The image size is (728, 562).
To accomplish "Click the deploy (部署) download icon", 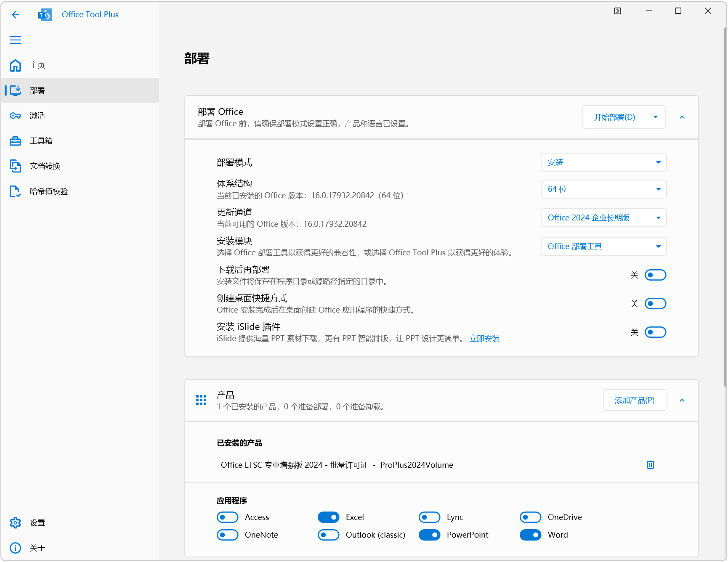I will (x=16, y=90).
